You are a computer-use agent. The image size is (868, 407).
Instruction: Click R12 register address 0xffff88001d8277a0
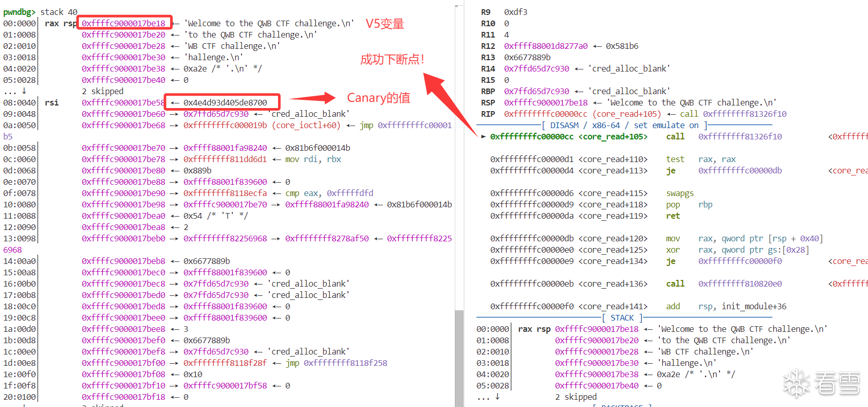pos(546,46)
